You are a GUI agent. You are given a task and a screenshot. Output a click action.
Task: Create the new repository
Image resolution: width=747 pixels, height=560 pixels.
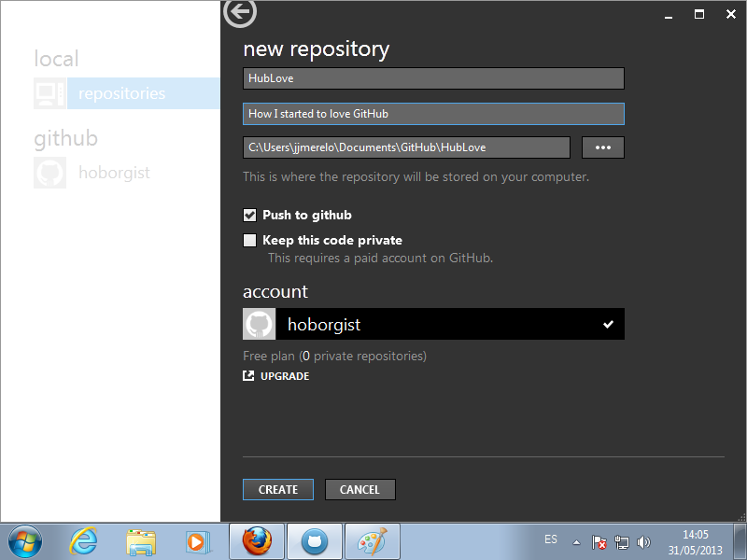tap(278, 489)
